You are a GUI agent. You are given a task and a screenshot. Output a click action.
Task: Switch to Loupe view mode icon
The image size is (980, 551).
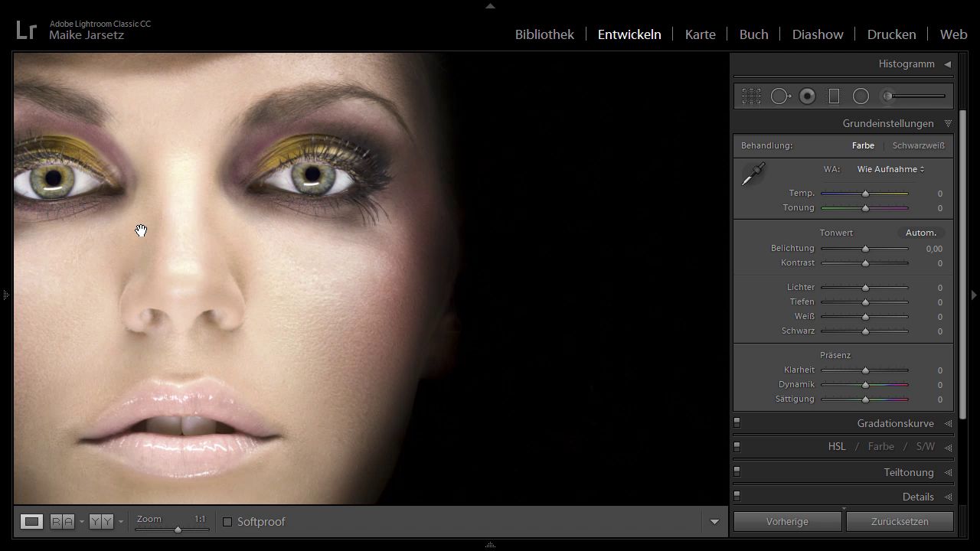(x=31, y=521)
